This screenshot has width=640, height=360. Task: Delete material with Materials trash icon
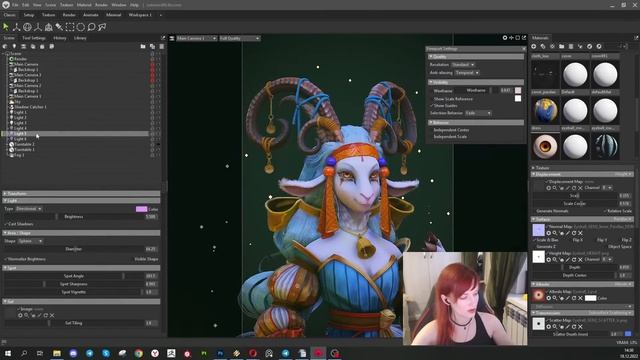(x=571, y=47)
